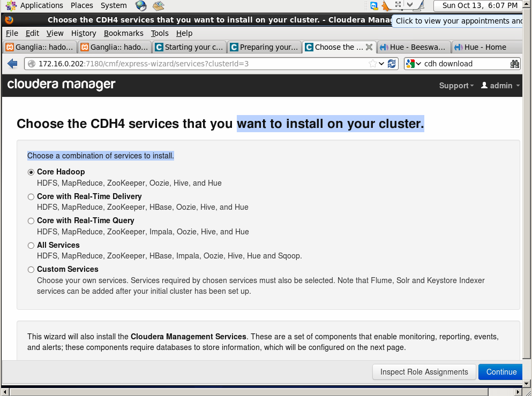Switch to the 'Starting your c...' tab
This screenshot has height=396, width=532.
point(189,47)
